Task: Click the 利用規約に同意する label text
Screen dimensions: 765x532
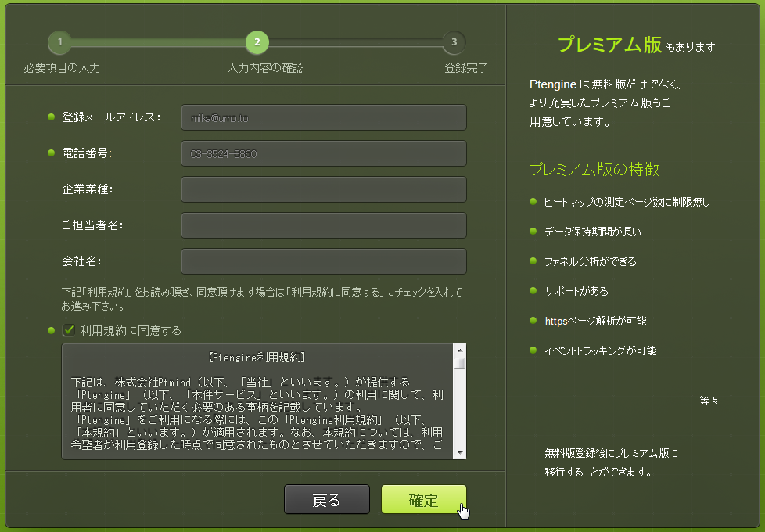Action: point(131,330)
